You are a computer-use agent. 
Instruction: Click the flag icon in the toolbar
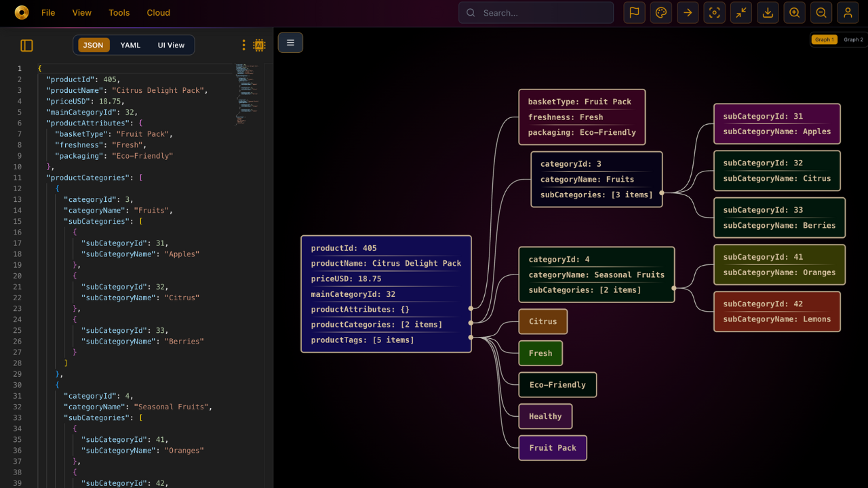point(634,12)
